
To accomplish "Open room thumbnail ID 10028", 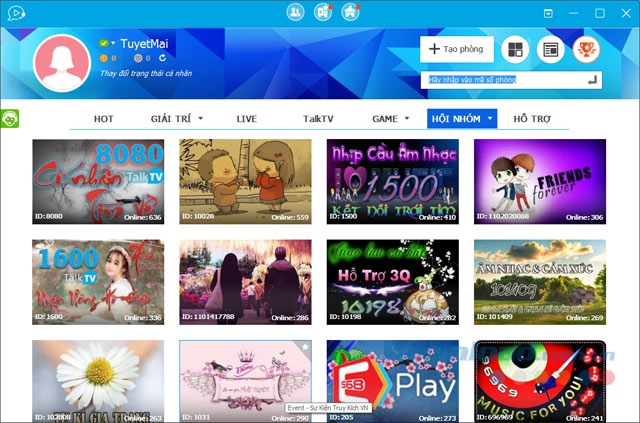I will click(x=245, y=182).
